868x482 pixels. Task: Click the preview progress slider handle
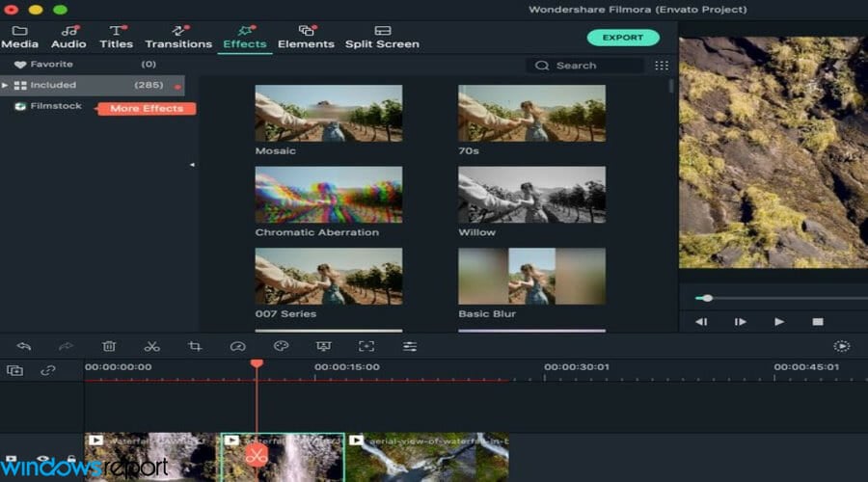[708, 298]
